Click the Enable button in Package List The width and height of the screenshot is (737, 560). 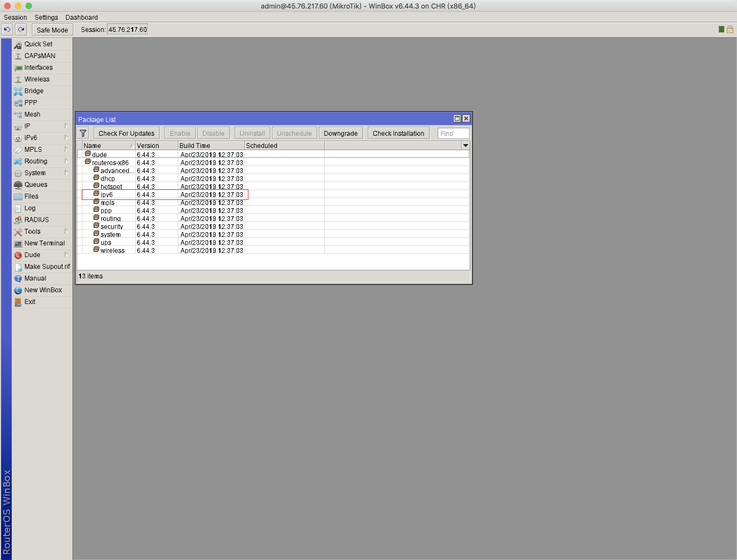[180, 133]
